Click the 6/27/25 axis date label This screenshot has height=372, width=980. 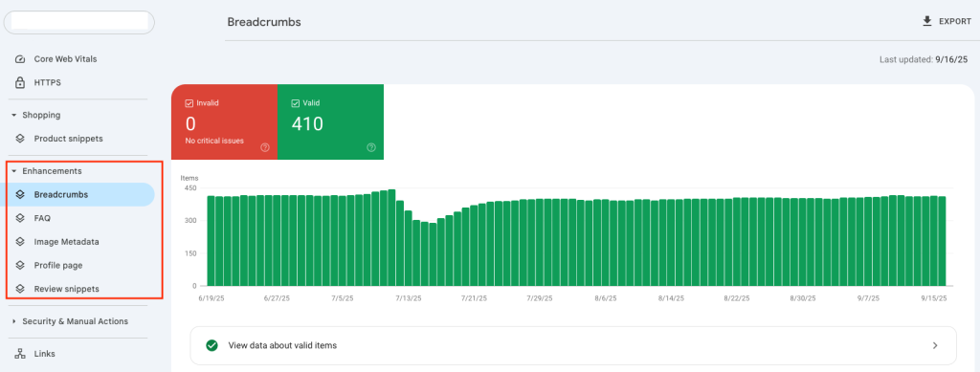click(x=277, y=298)
